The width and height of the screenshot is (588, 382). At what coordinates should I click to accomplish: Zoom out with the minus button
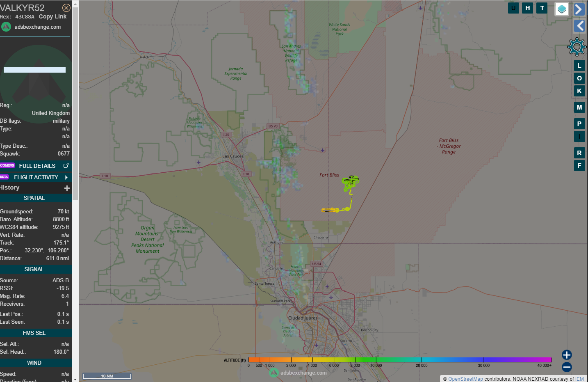[567, 367]
